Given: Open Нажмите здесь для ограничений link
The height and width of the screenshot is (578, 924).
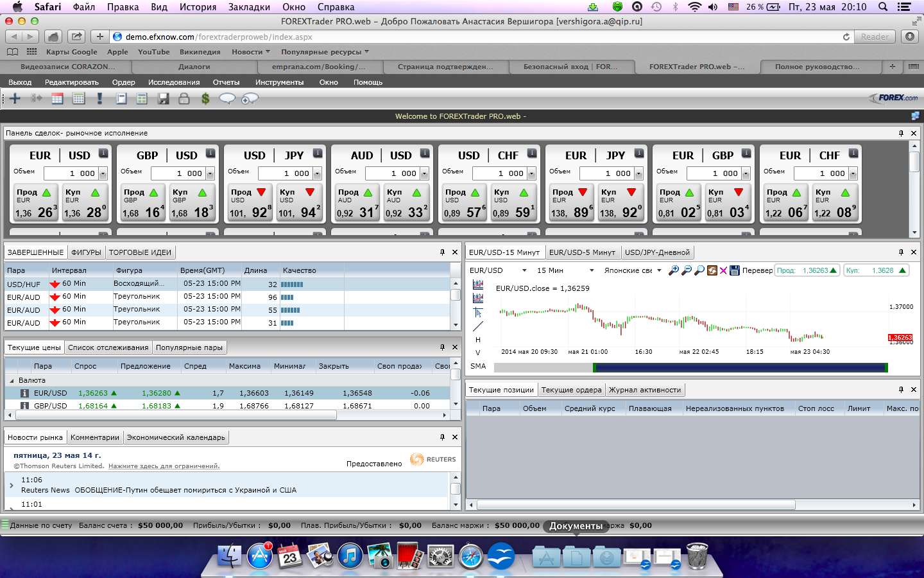Looking at the screenshot, I should click(164, 466).
